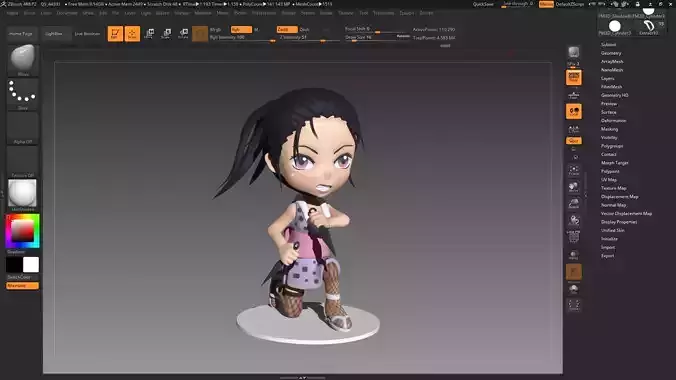Expand the Polygroups section

click(612, 146)
